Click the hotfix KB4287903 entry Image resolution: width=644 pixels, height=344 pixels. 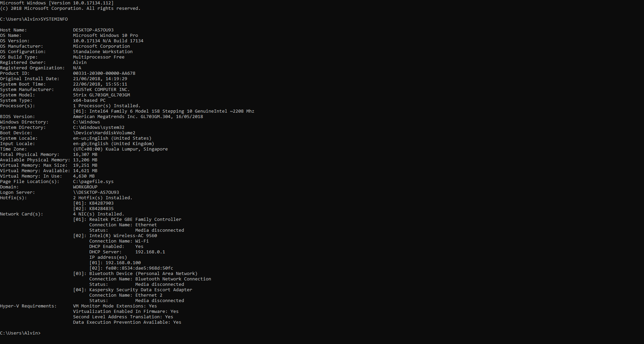coord(93,203)
